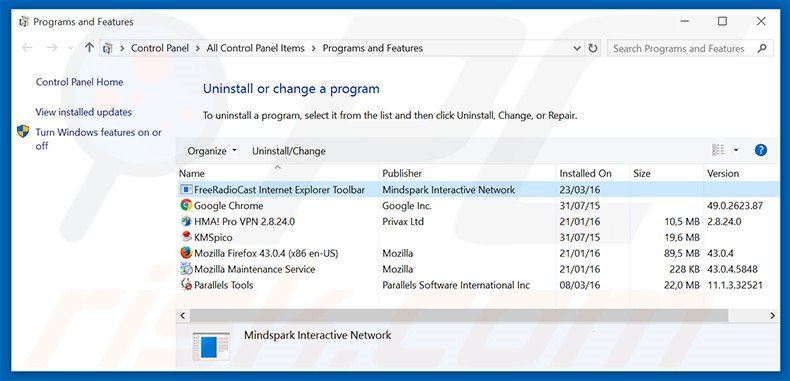Navigate back with the left arrow
The width and height of the screenshot is (790, 381).
[x=27, y=48]
